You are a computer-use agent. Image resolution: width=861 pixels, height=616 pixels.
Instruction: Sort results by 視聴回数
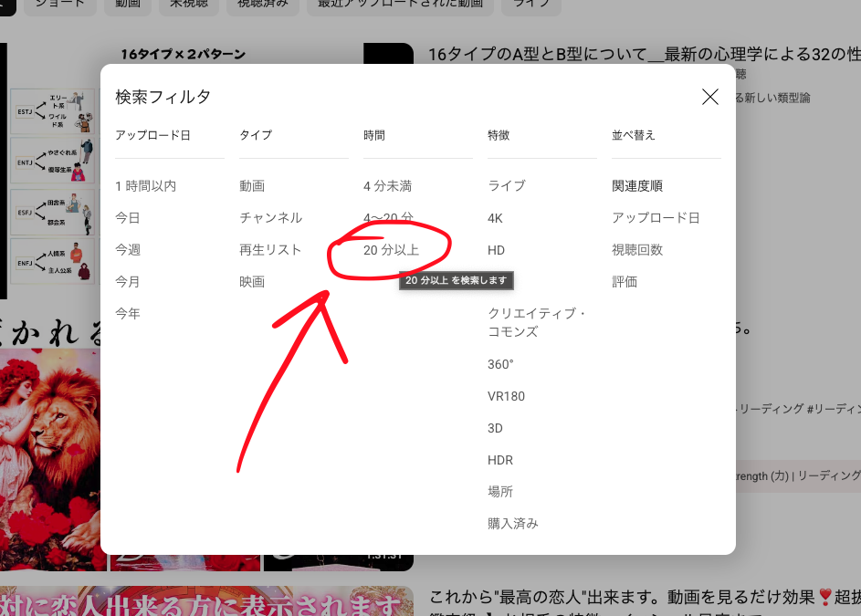[637, 250]
